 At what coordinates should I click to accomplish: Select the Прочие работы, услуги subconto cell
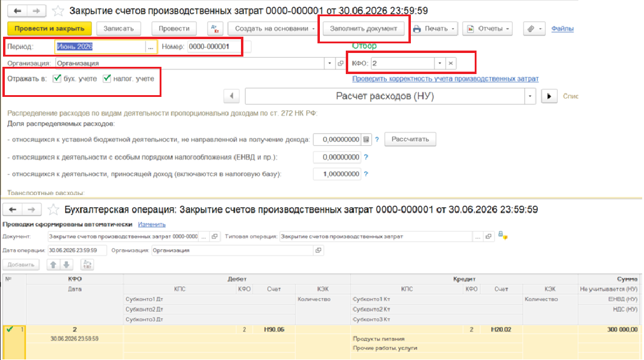coord(437,348)
